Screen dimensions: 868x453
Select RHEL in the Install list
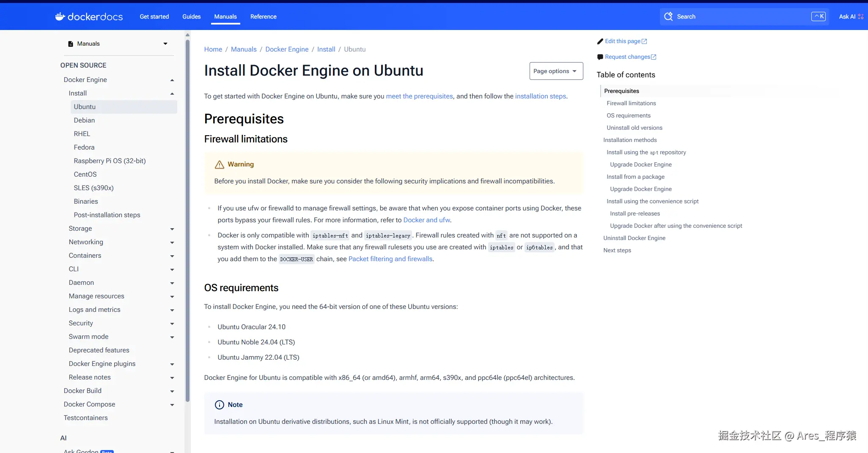pos(82,134)
